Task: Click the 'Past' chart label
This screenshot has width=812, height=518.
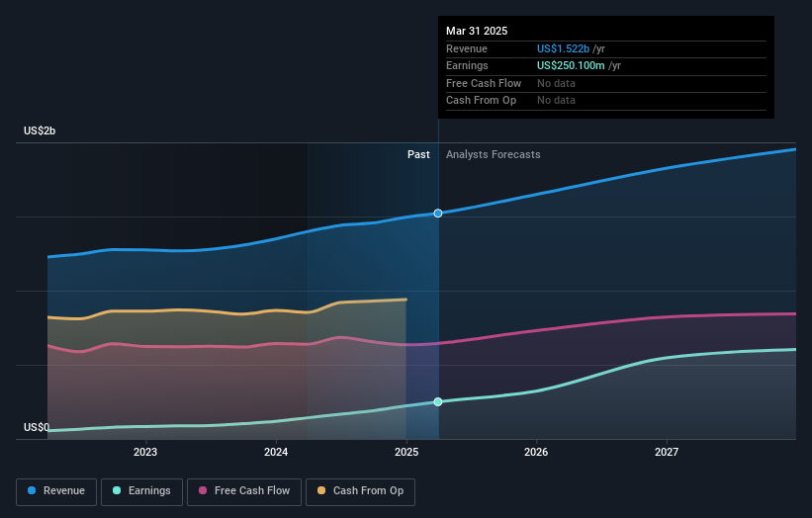Action: tap(418, 154)
